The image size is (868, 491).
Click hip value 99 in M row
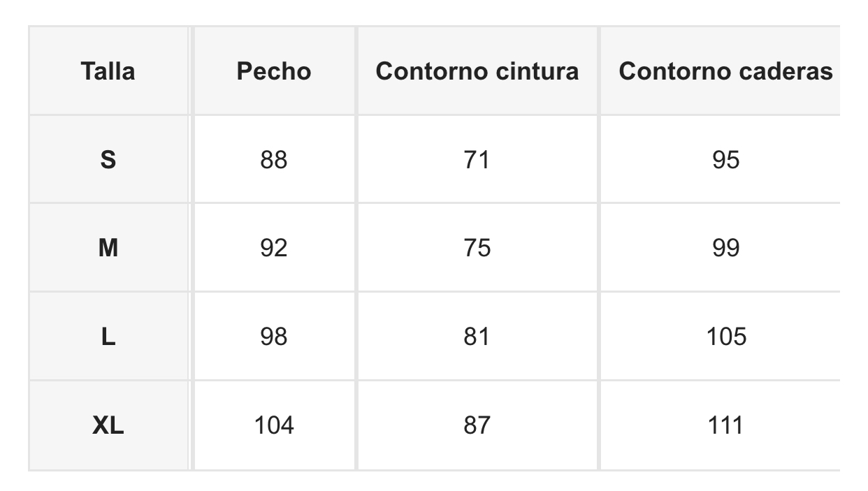pos(725,248)
